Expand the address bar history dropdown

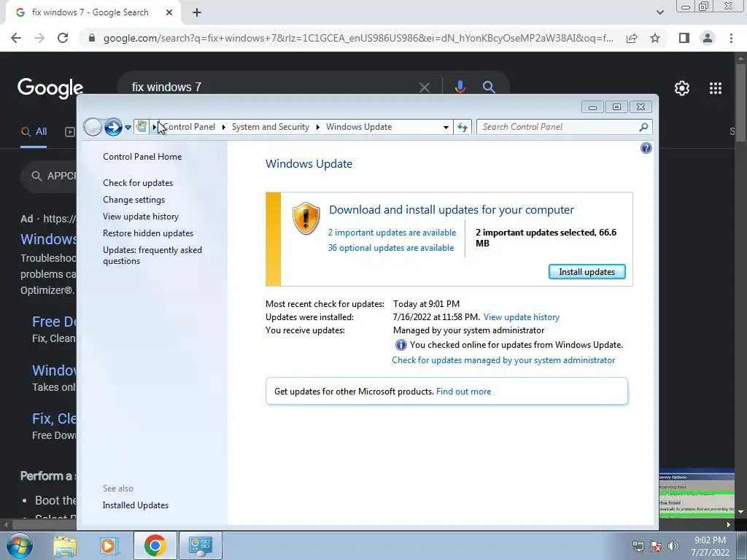click(446, 127)
